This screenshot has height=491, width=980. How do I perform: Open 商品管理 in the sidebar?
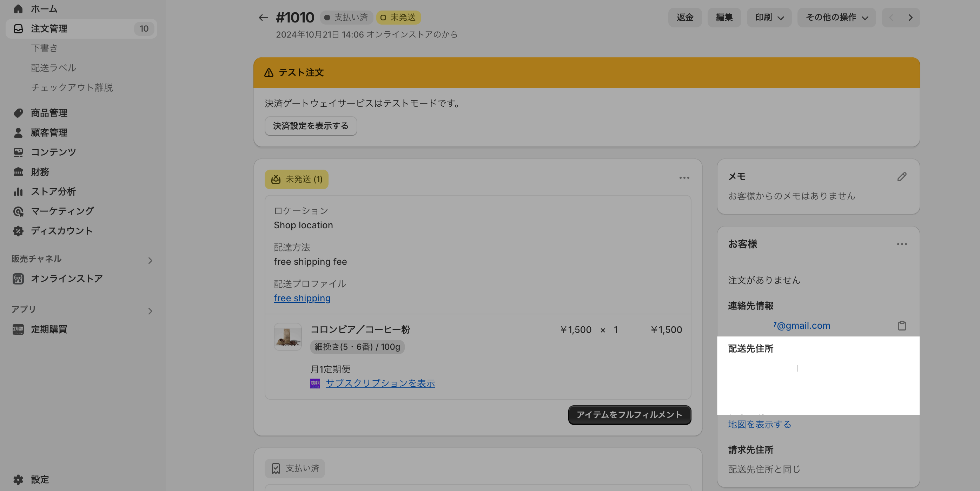(x=49, y=113)
